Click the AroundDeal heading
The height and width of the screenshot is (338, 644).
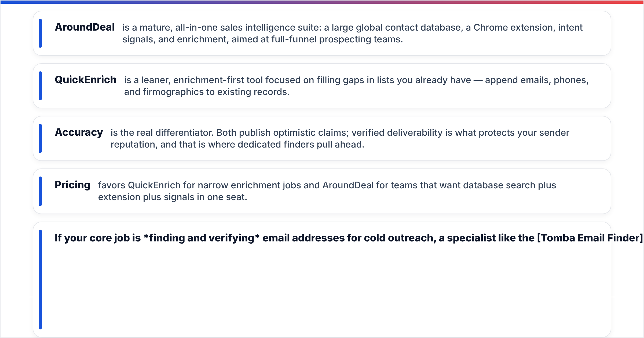coord(85,27)
